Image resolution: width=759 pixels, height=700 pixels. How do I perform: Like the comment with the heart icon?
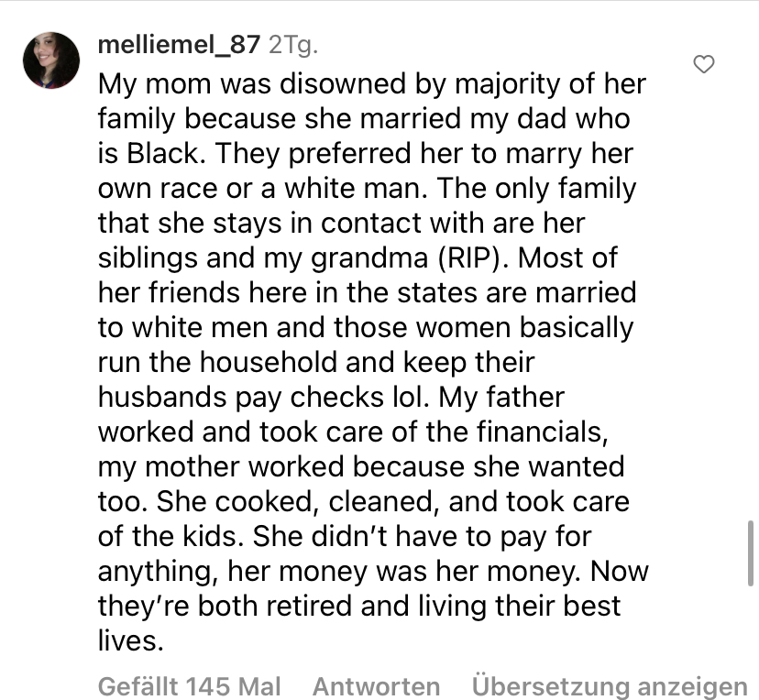coord(703,64)
